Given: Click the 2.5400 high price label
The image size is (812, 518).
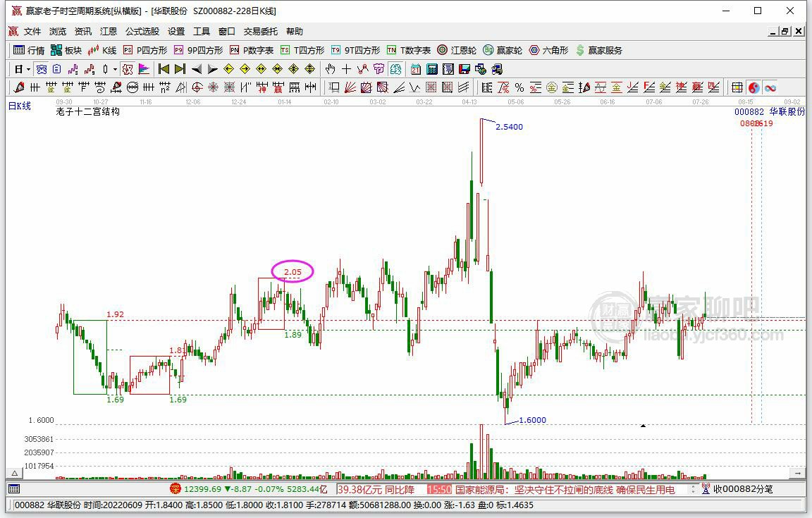Looking at the screenshot, I should [509, 127].
